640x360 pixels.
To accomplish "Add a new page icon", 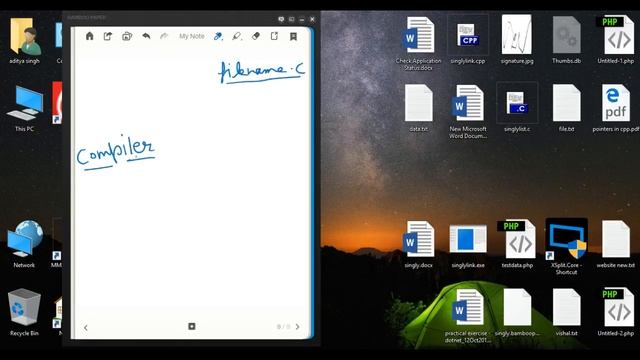I will point(274,36).
